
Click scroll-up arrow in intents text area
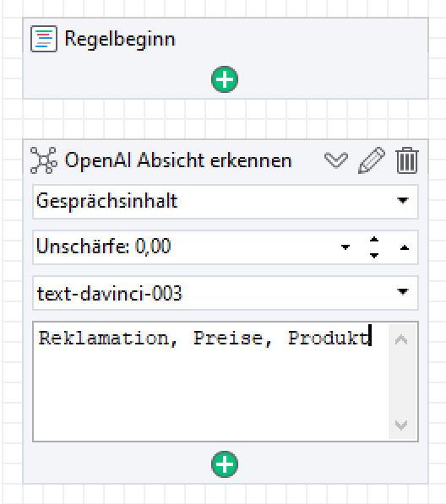tap(401, 339)
